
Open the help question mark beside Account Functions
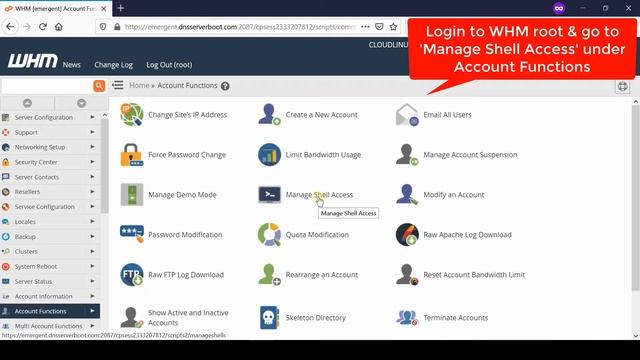225,86
